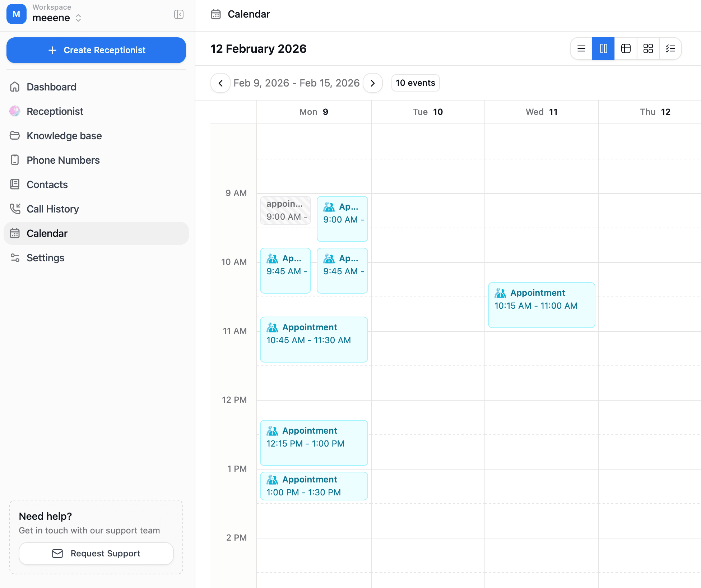Image resolution: width=701 pixels, height=588 pixels.
Task: Switch to list view icon
Action: click(581, 48)
